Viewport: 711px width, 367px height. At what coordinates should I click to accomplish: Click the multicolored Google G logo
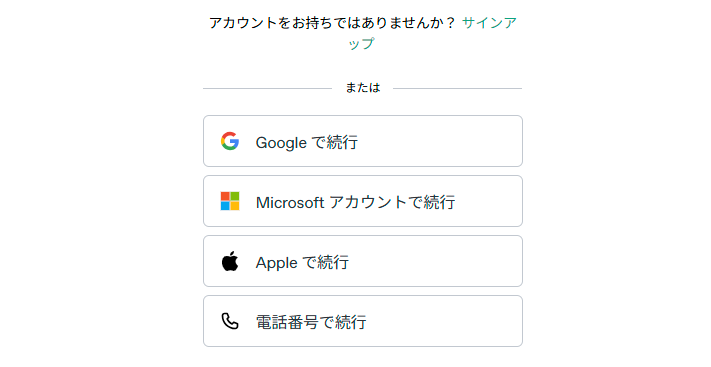click(230, 141)
